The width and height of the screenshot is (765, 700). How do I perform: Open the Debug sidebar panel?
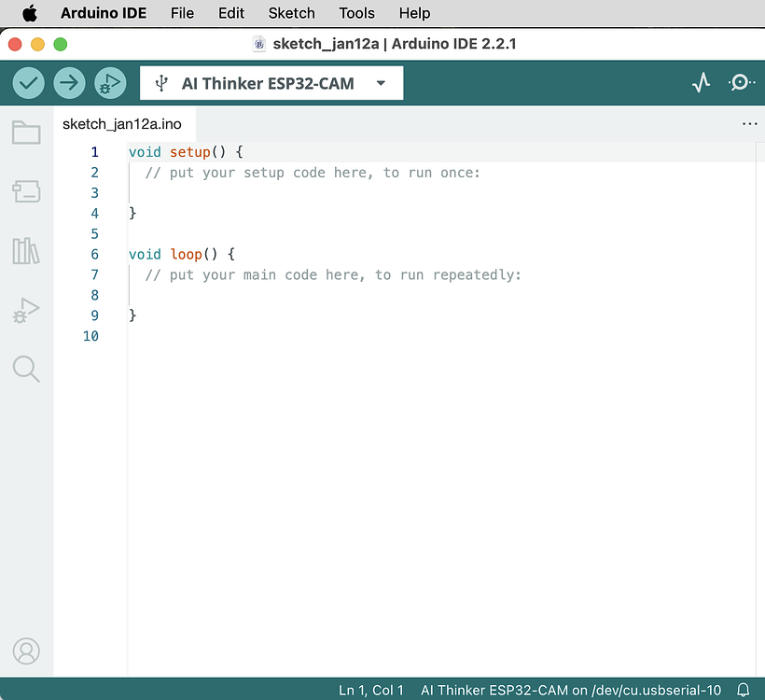pos(26,309)
